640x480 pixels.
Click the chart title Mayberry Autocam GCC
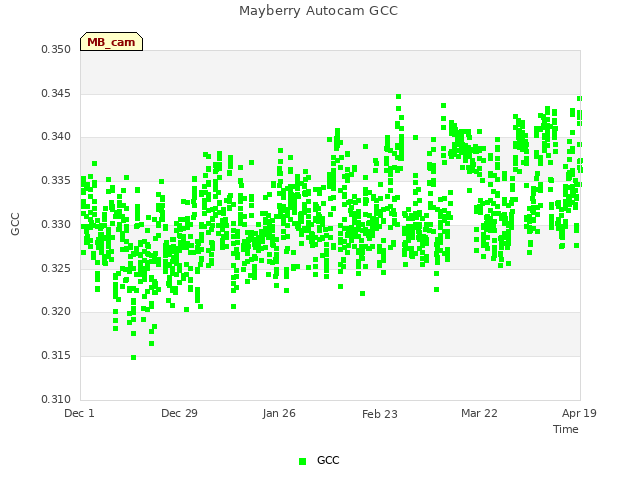coord(318,11)
